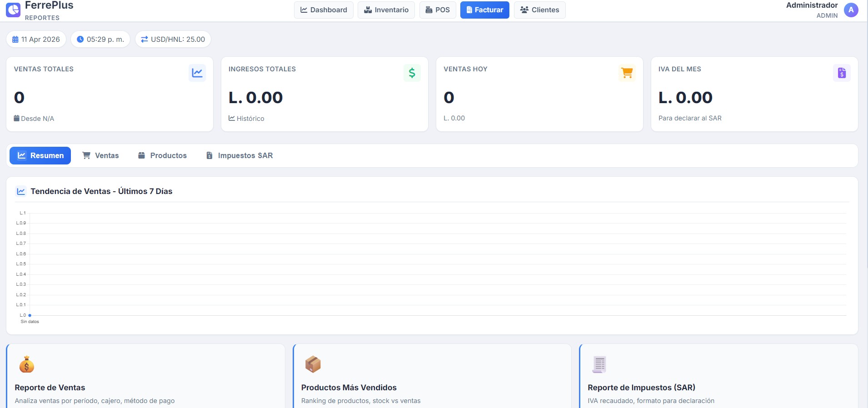Click the box icon for Productos Más Vendidos

coord(313,364)
